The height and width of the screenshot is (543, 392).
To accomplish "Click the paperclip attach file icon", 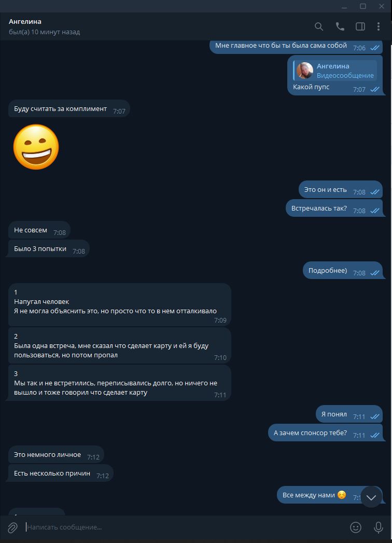I will pos(12,528).
